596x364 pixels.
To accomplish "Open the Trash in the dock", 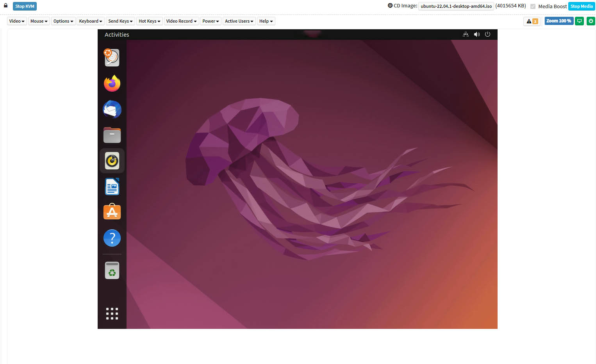I will point(112,270).
